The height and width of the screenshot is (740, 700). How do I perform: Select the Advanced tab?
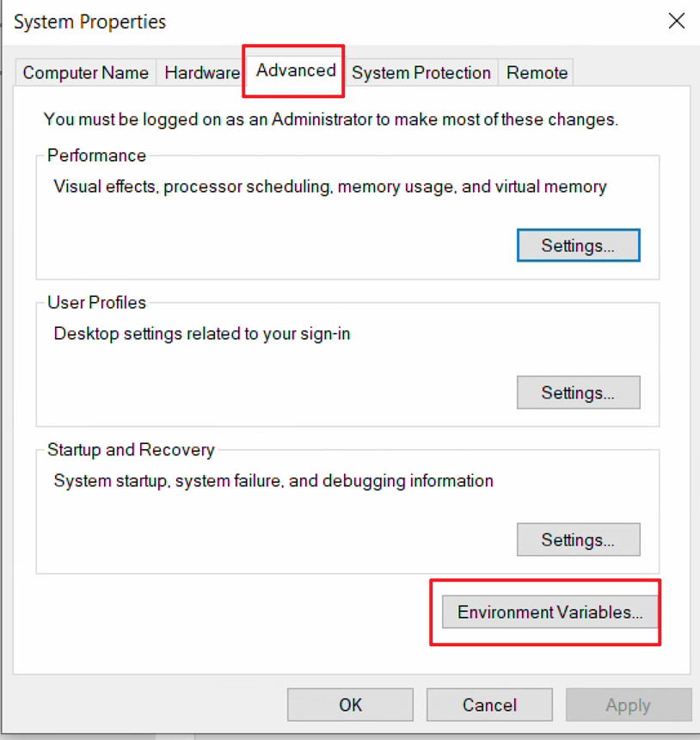point(296,71)
